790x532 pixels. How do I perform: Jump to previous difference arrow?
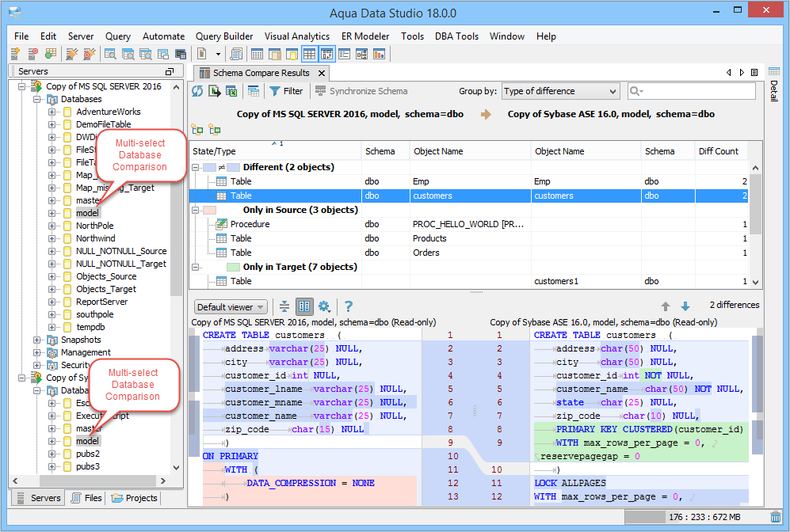pyautogui.click(x=666, y=306)
